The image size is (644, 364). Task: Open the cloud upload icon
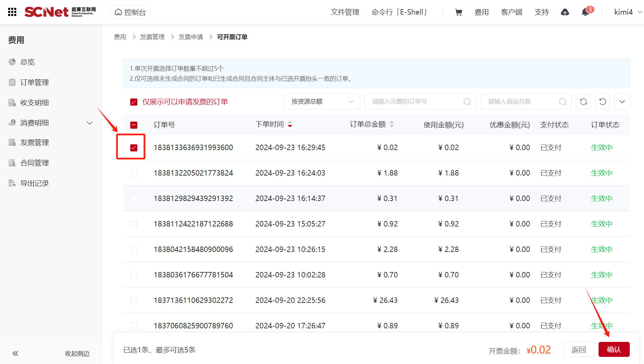coord(565,12)
